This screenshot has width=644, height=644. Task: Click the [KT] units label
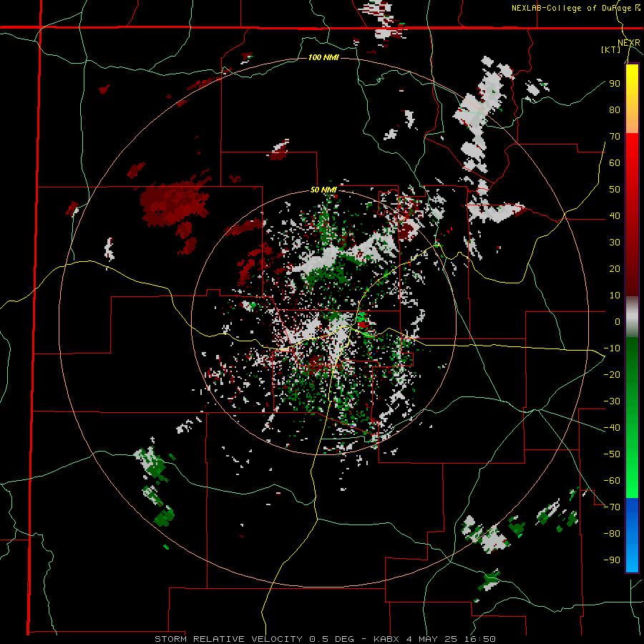click(x=611, y=49)
